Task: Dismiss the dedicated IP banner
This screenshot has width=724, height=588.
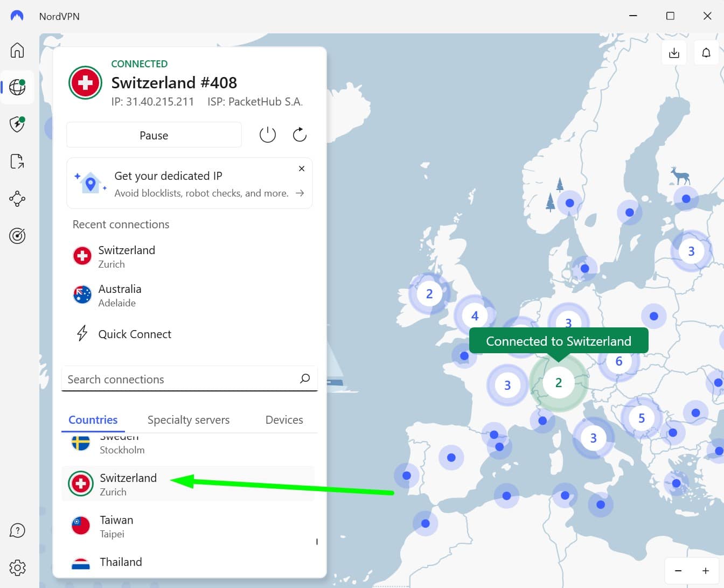Action: tap(302, 169)
